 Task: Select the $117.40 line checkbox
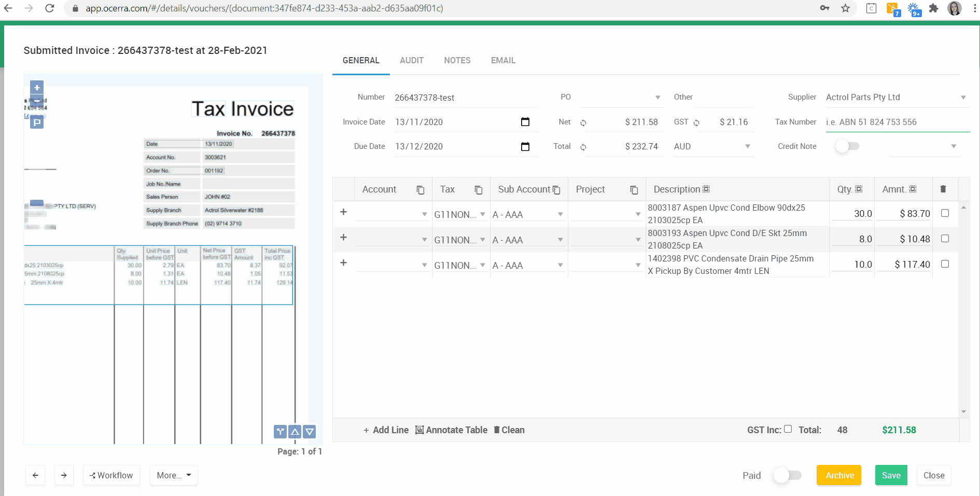coord(945,264)
